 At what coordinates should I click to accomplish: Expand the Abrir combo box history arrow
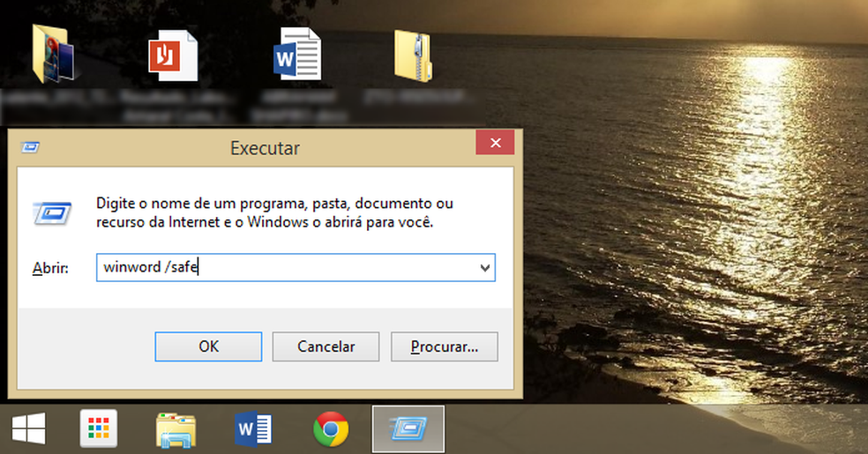tap(485, 268)
